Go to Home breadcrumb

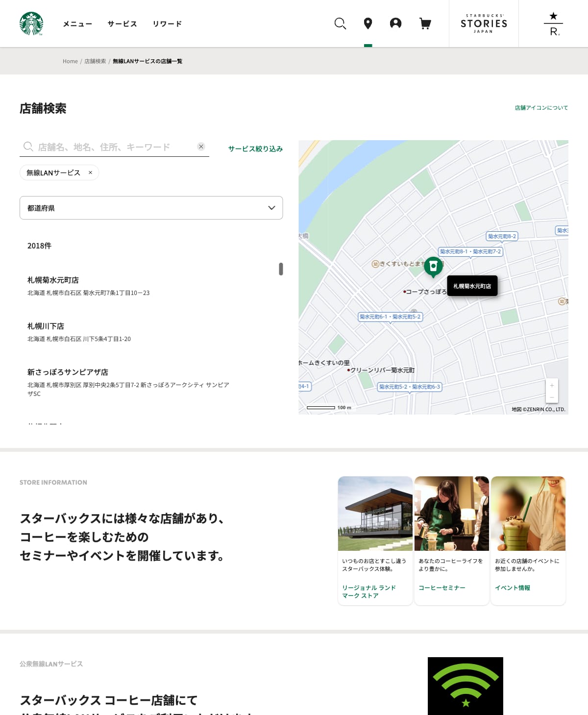point(70,61)
